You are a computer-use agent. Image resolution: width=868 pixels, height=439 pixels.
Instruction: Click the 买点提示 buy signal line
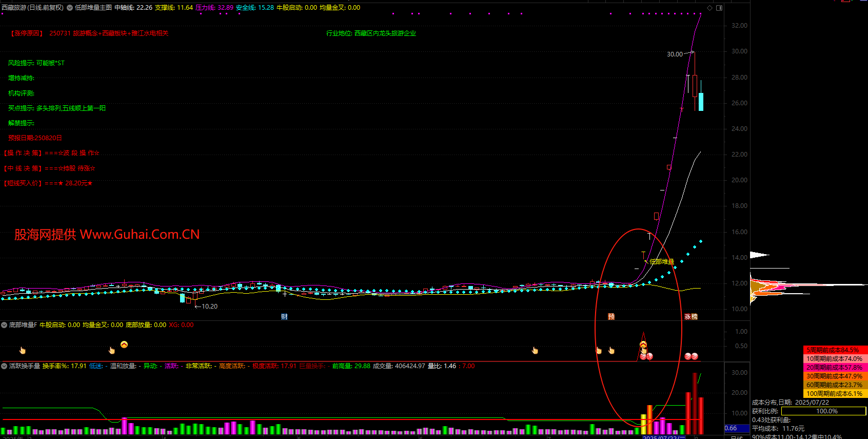coord(57,108)
